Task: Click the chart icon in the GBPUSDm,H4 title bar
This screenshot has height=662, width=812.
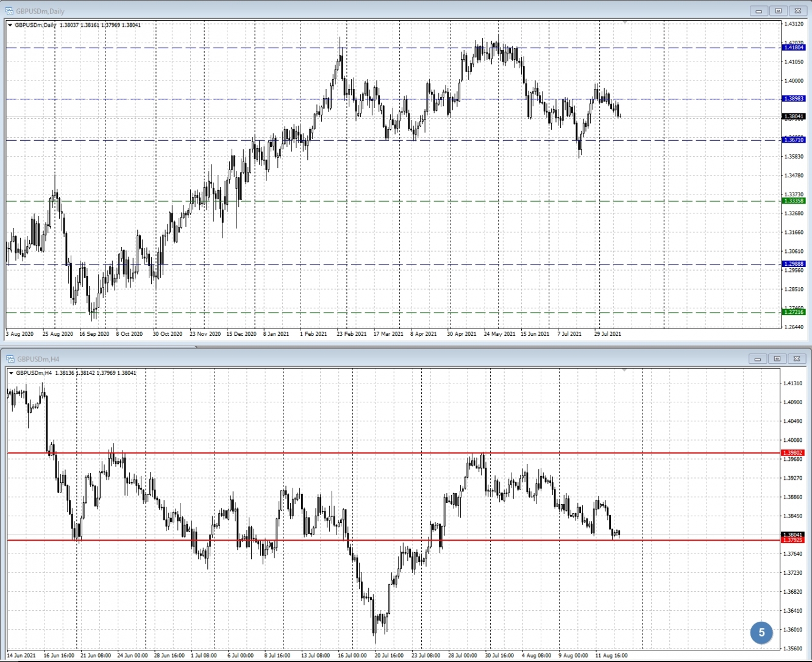Action: (9, 358)
